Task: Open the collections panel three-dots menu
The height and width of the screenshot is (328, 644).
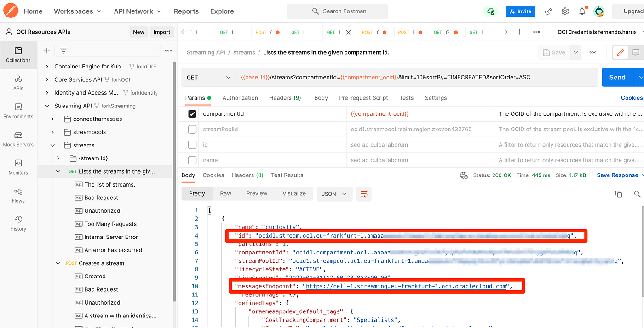Action: (168, 51)
